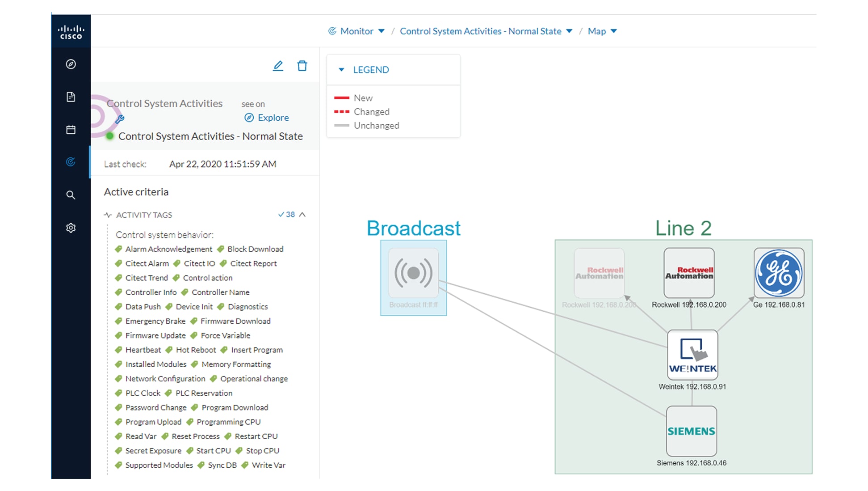Screen dimensions: 868x491
Task: Click the grey Unchanged legend swatch
Action: click(342, 126)
